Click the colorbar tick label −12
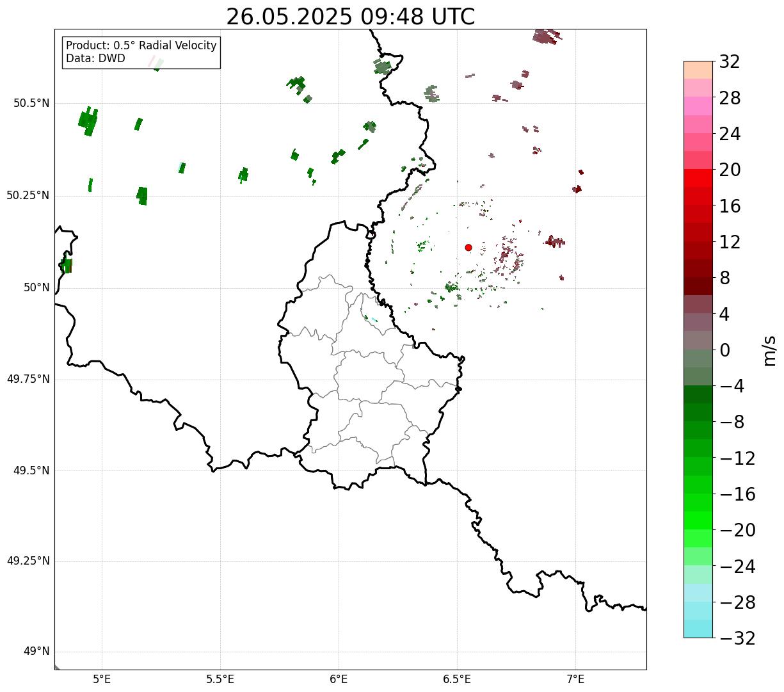This screenshot has height=692, width=784. tap(737, 458)
